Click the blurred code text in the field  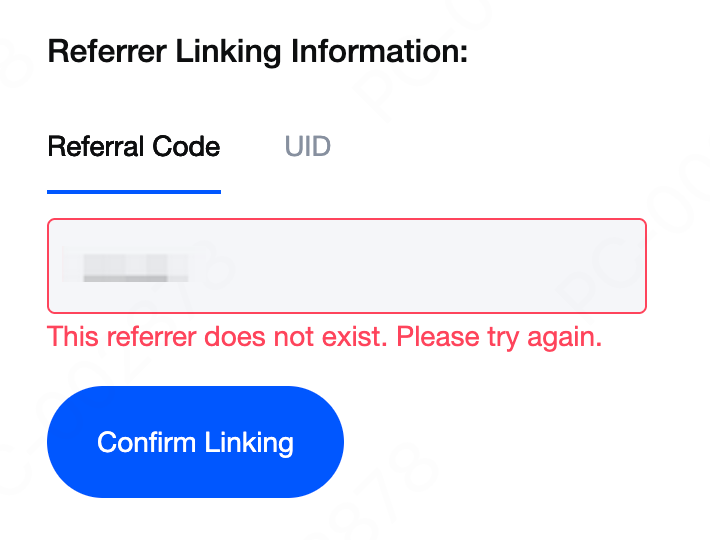[124, 267]
